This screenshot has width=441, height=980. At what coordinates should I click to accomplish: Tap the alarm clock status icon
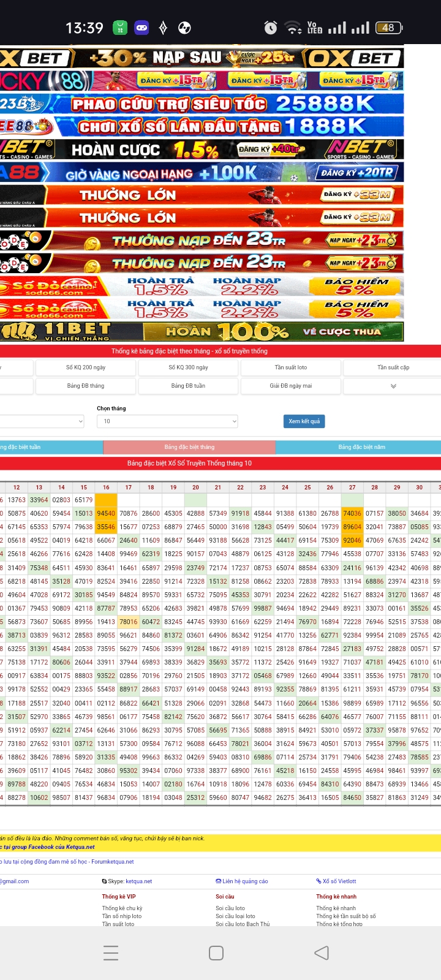(271, 28)
